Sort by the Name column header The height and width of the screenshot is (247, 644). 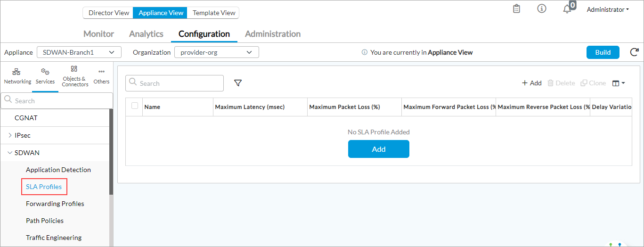[x=178, y=107]
